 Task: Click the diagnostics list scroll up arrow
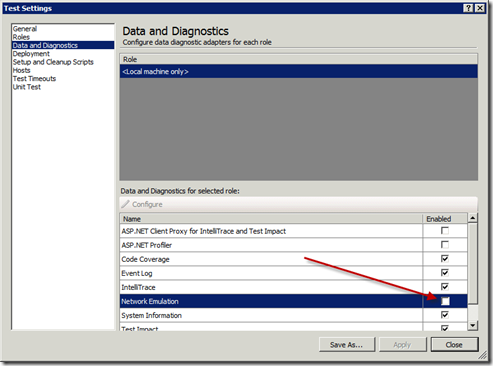(472, 218)
